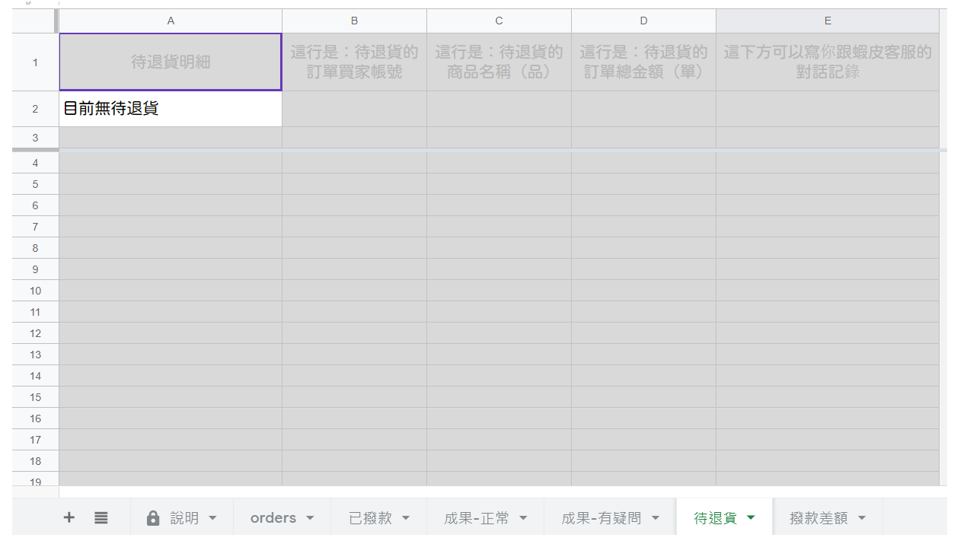Click cell A2 containing 目前無待退貨
Image resolution: width=970 pixels, height=560 pixels.
click(x=171, y=109)
